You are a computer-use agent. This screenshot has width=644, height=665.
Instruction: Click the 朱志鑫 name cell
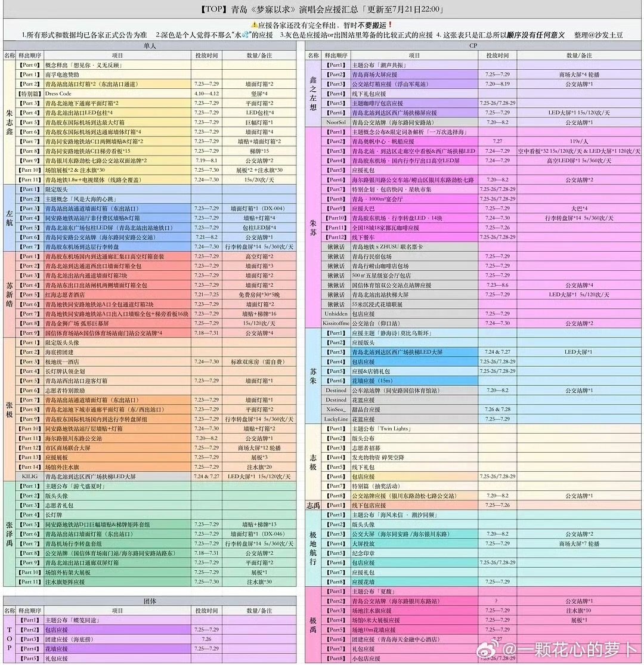tap(10, 122)
